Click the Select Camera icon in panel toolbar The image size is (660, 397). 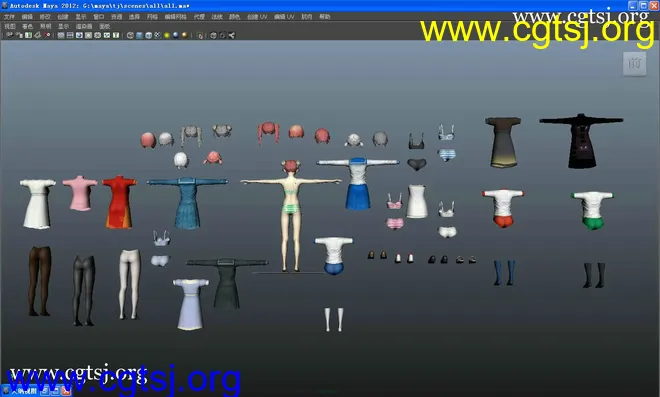10,35
